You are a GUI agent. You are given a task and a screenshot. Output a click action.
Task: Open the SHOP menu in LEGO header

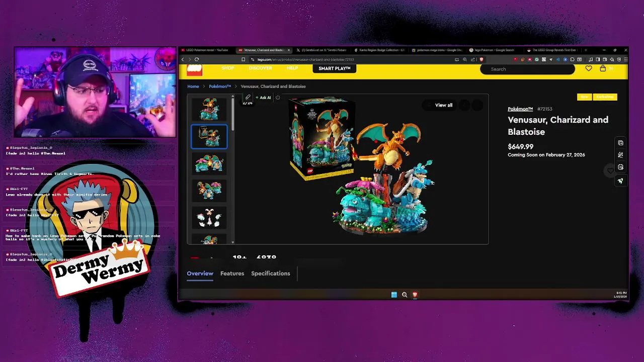(228, 68)
